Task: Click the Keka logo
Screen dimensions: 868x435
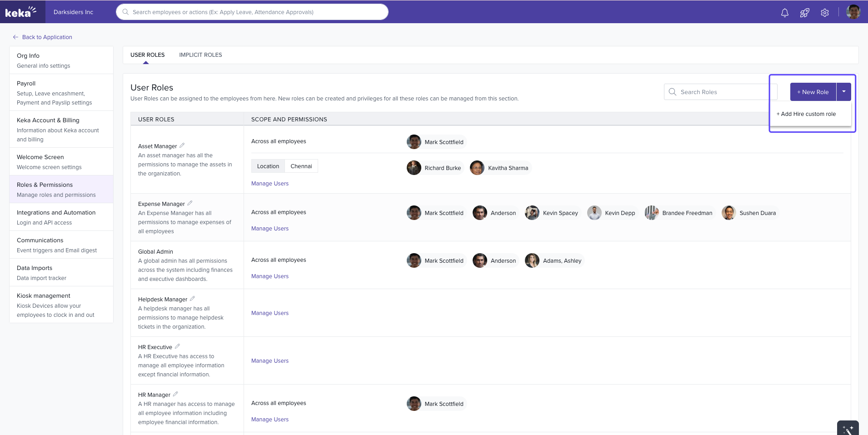Action: click(x=20, y=12)
